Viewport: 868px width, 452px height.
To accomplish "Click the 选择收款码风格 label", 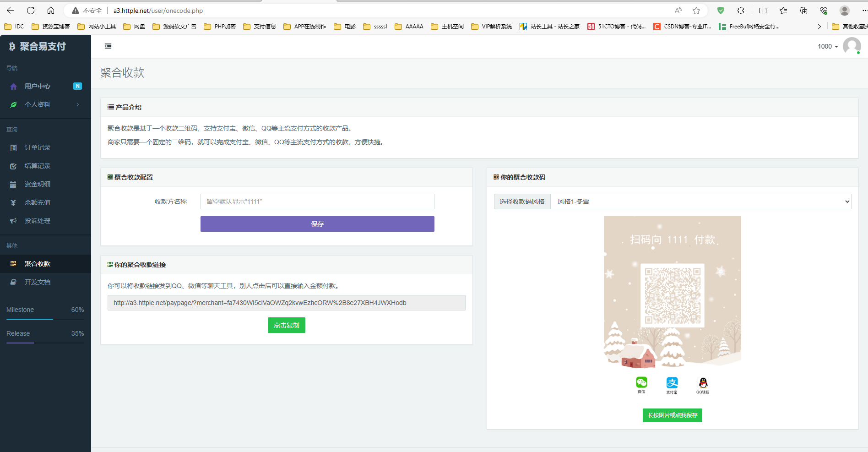I will [522, 201].
